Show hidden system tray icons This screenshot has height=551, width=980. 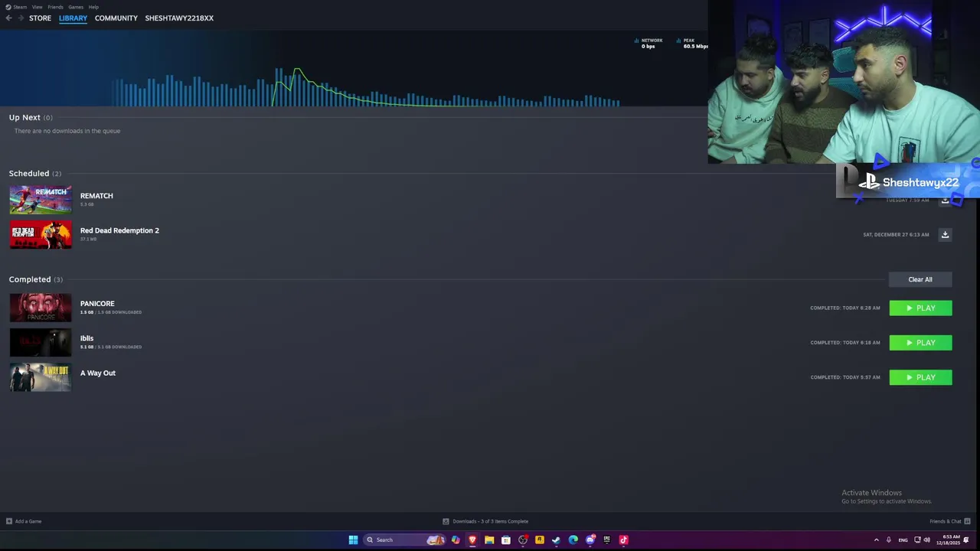(877, 540)
